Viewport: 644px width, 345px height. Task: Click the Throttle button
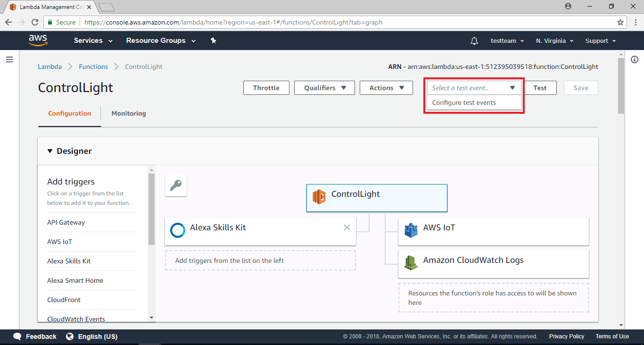(266, 88)
